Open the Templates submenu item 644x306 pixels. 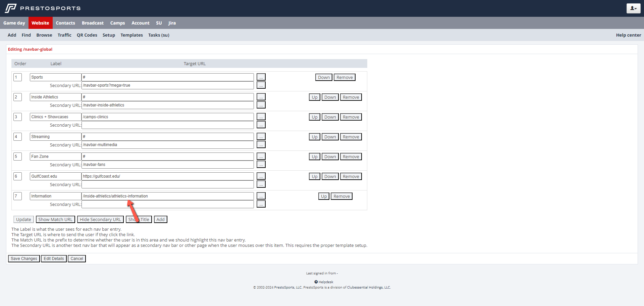click(x=131, y=35)
